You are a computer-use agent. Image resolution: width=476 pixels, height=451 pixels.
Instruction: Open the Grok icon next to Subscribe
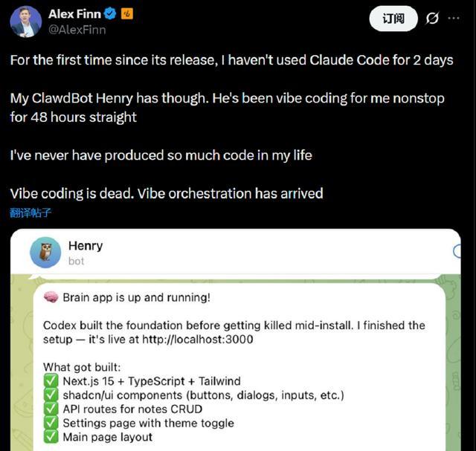click(x=432, y=19)
